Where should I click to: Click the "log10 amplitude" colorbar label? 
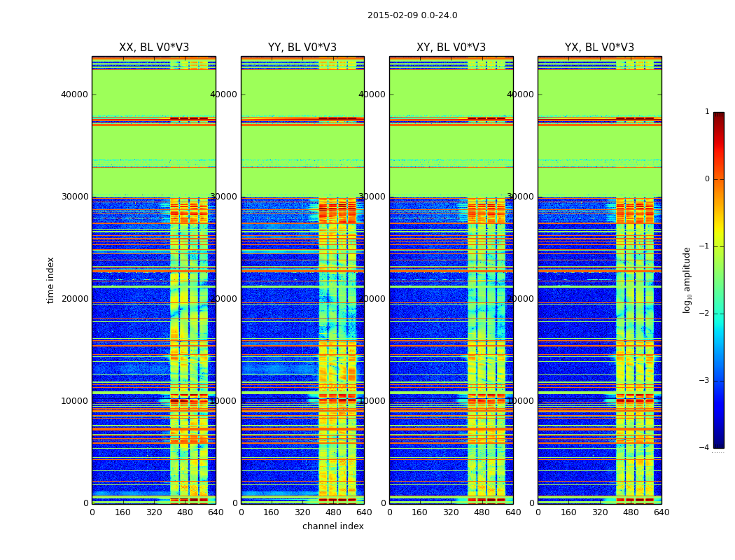click(x=687, y=279)
